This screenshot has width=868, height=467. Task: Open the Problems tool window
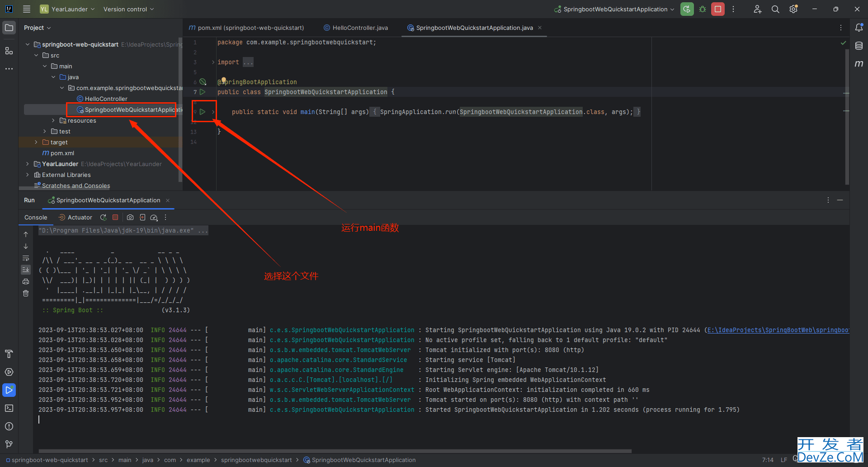[x=9, y=426]
